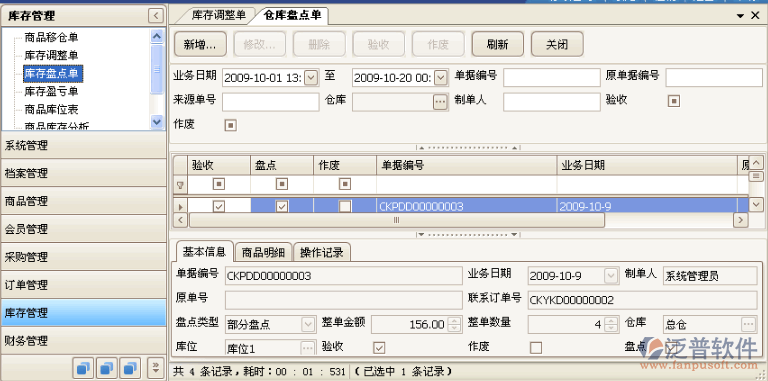The width and height of the screenshot is (768, 381).
Task: Click the 单据编号 search input field
Action: (552, 77)
